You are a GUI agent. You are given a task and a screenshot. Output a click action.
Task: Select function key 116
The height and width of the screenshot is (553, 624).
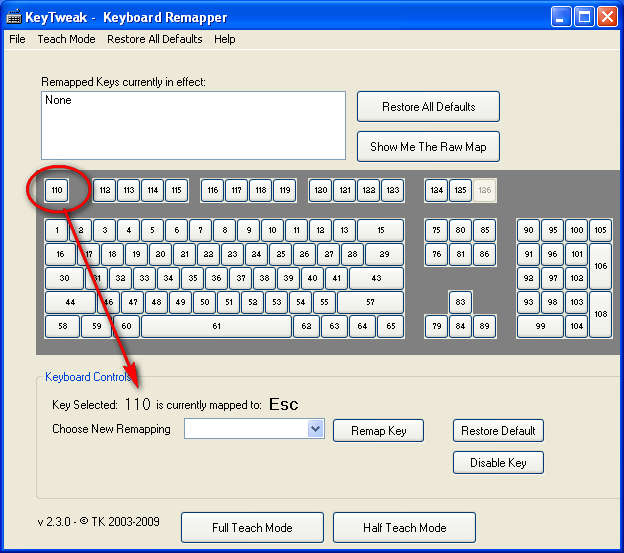(213, 190)
